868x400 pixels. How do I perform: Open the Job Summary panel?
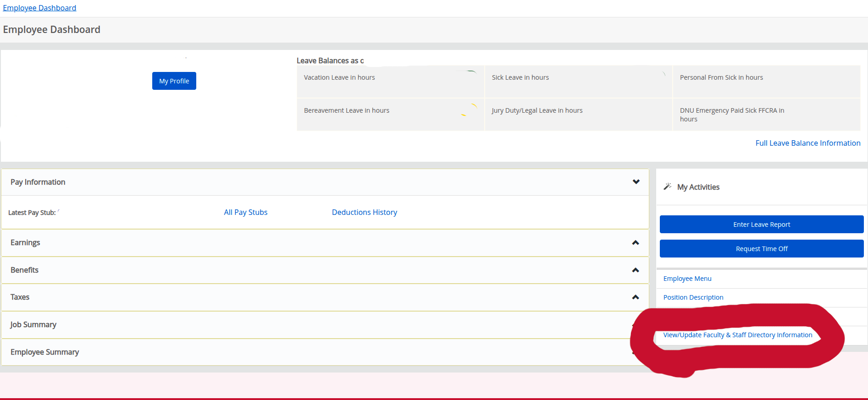(33, 325)
